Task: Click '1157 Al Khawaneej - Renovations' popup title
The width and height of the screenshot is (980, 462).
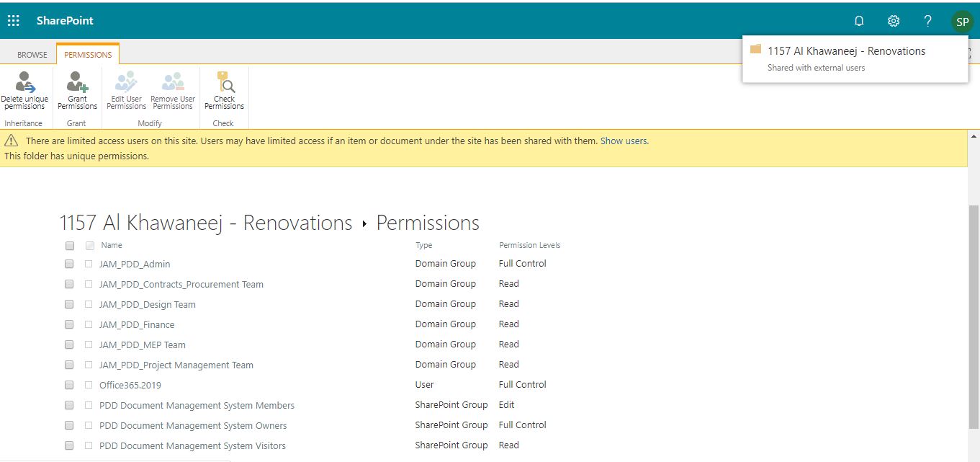Action: pyautogui.click(x=847, y=51)
